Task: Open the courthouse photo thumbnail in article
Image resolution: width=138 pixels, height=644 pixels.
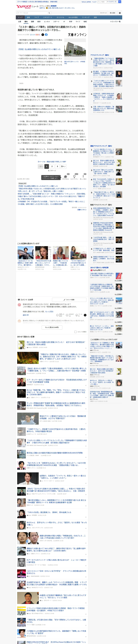Action: point(75,49)
